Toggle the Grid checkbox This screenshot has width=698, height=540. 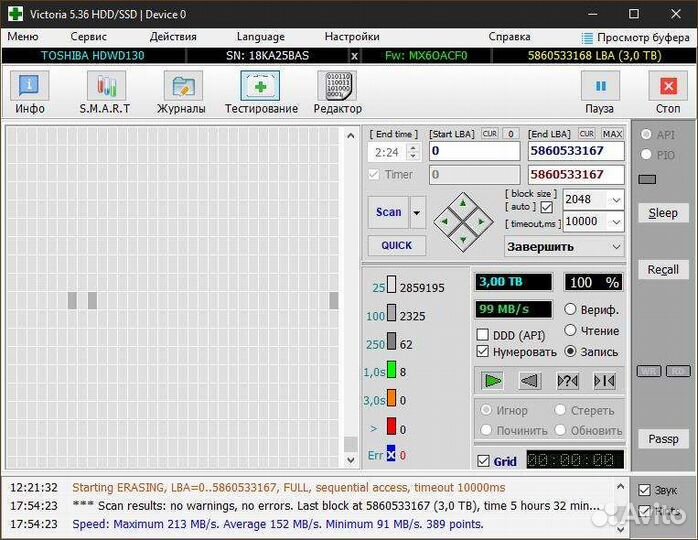483,461
